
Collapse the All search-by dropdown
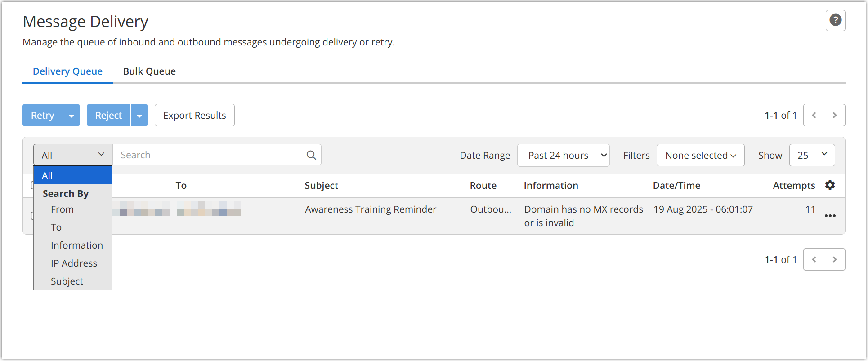[x=72, y=154]
